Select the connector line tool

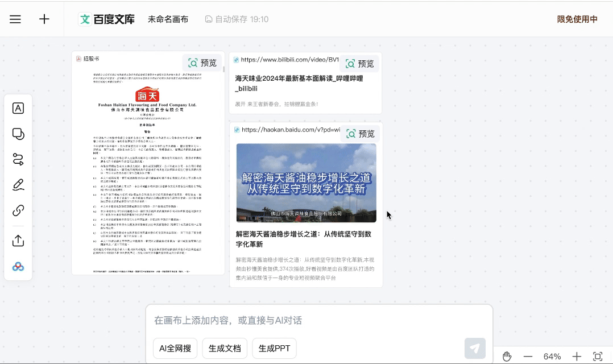click(18, 159)
